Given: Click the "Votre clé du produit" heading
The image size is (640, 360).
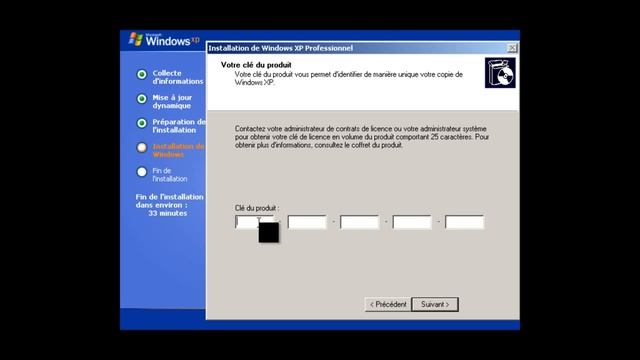Looking at the screenshot, I should tap(256, 64).
